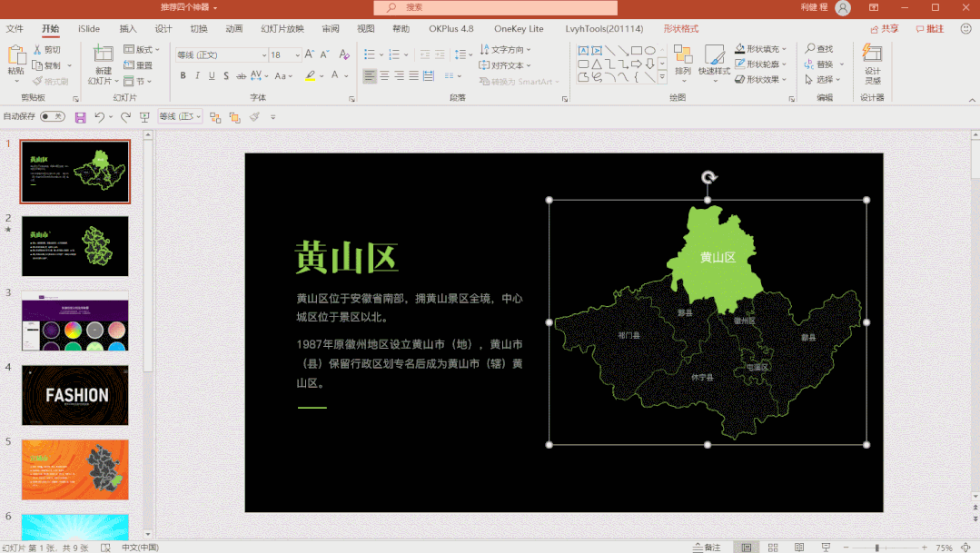Open the Shape Fill (形状填充) dropdown
980x553 pixels.
coord(760,49)
